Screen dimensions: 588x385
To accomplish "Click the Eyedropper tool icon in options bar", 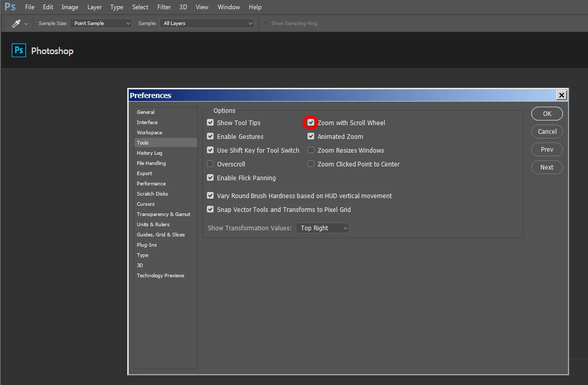I will pos(16,23).
